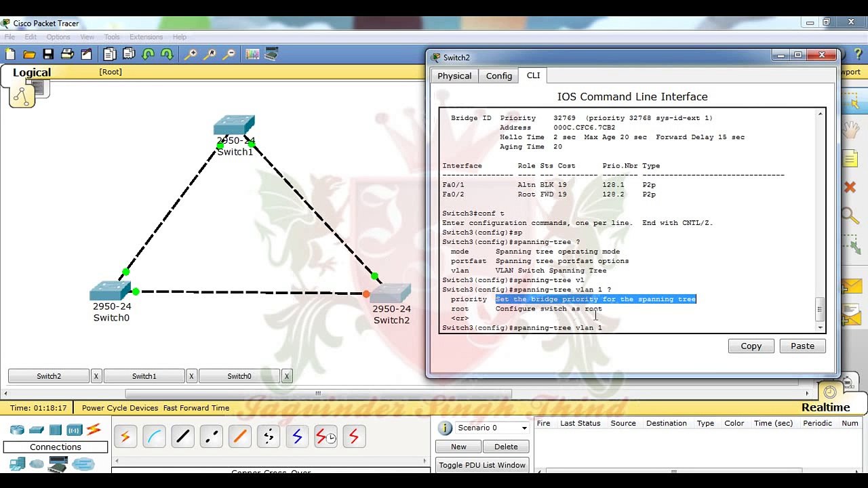Open the Options menu
The image size is (868, 488).
click(x=58, y=37)
